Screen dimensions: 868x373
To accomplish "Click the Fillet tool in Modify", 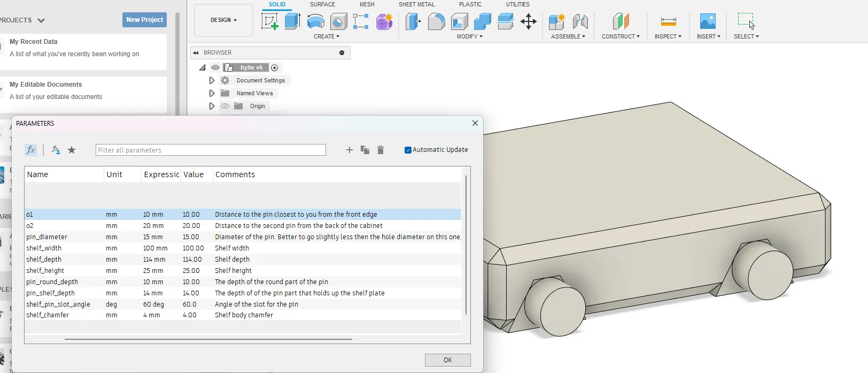I will coord(436,21).
